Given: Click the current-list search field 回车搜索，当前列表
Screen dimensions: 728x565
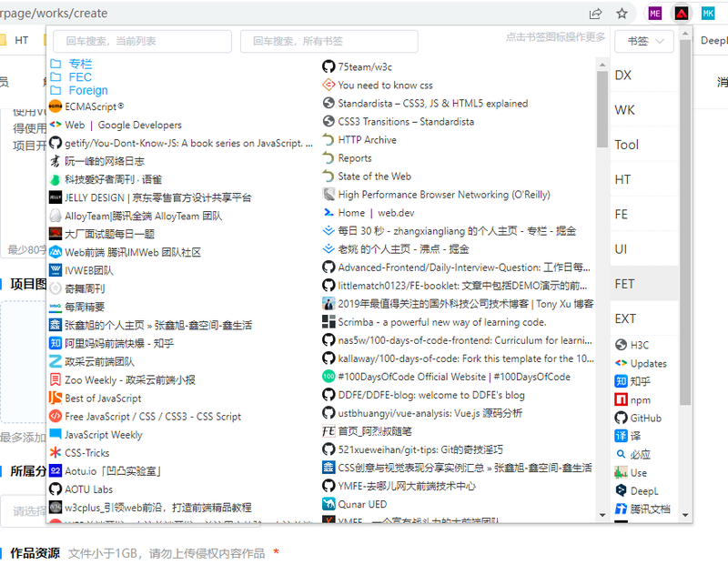Looking at the screenshot, I should click(142, 41).
